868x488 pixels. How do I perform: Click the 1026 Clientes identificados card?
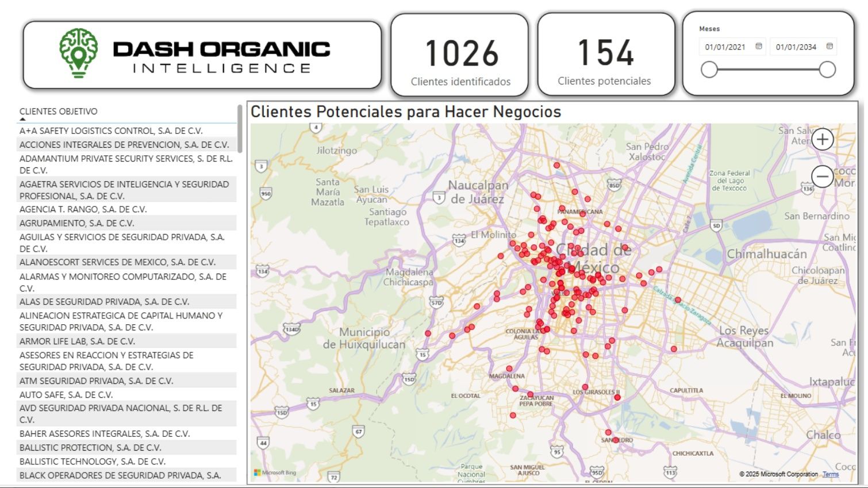(460, 55)
